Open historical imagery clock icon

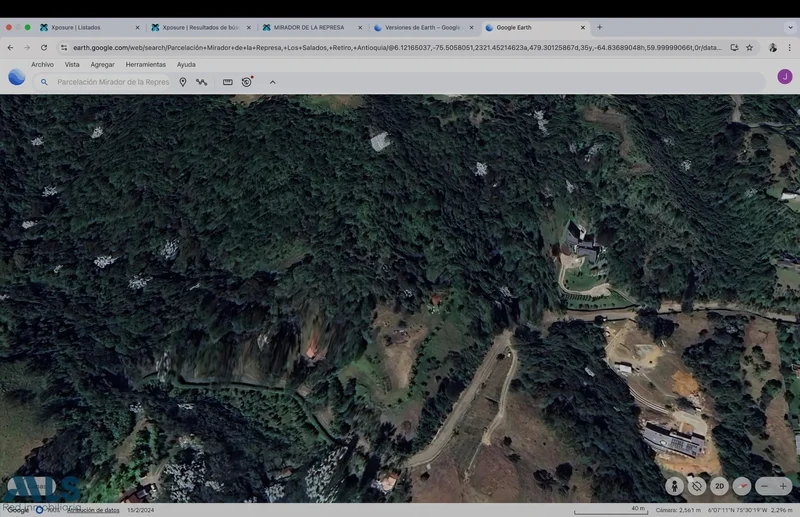pyautogui.click(x=247, y=82)
